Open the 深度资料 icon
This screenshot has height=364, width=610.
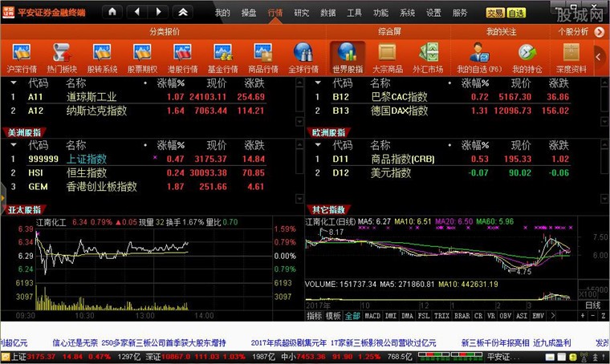click(x=571, y=59)
